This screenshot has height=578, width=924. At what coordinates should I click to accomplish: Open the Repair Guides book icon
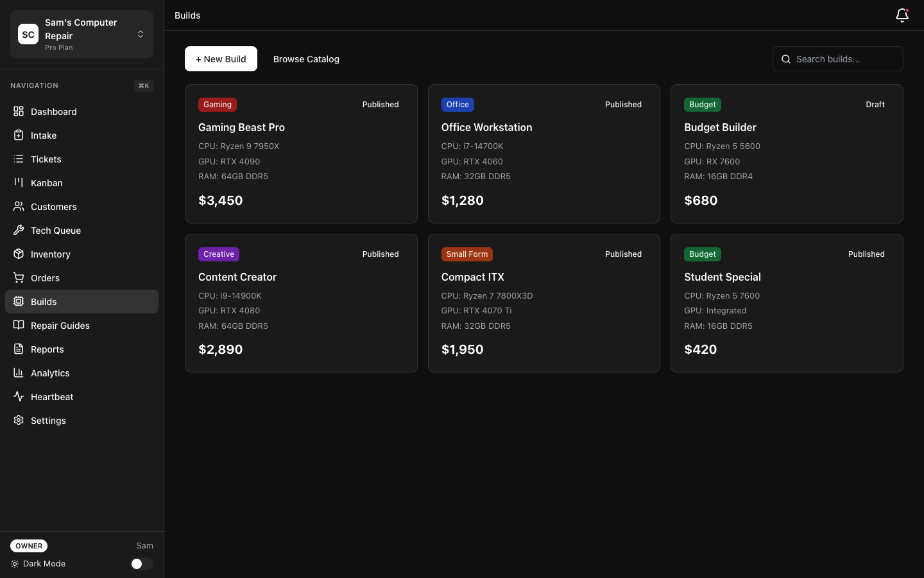point(19,325)
